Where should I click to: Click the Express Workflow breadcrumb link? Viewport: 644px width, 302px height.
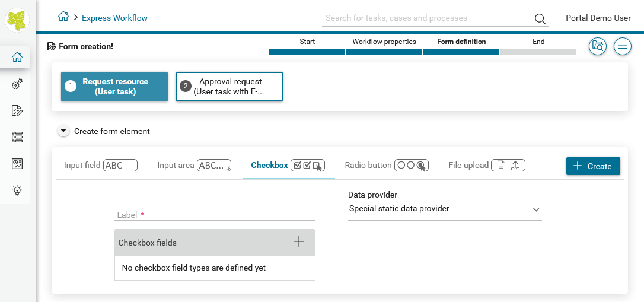pos(114,18)
